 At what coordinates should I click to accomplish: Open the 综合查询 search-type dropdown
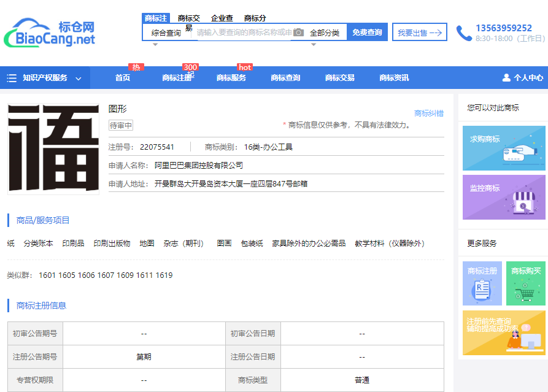coord(166,33)
